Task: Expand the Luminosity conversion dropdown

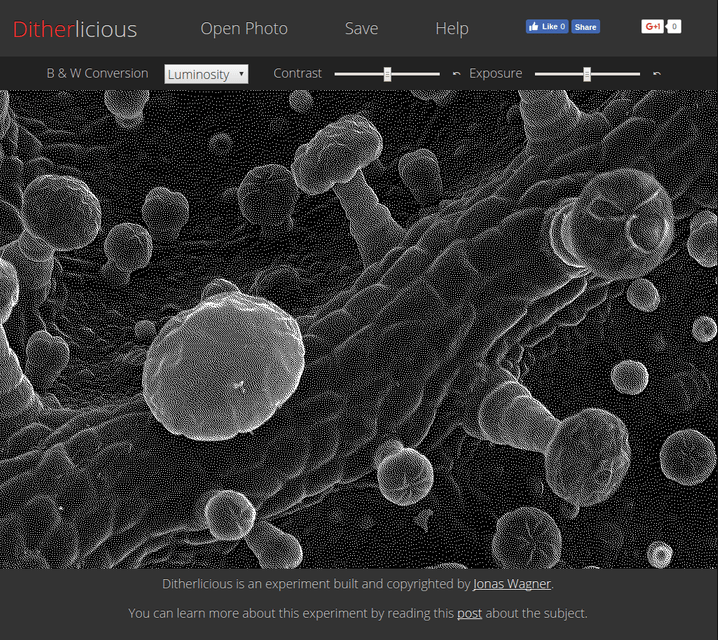Action: point(207,74)
